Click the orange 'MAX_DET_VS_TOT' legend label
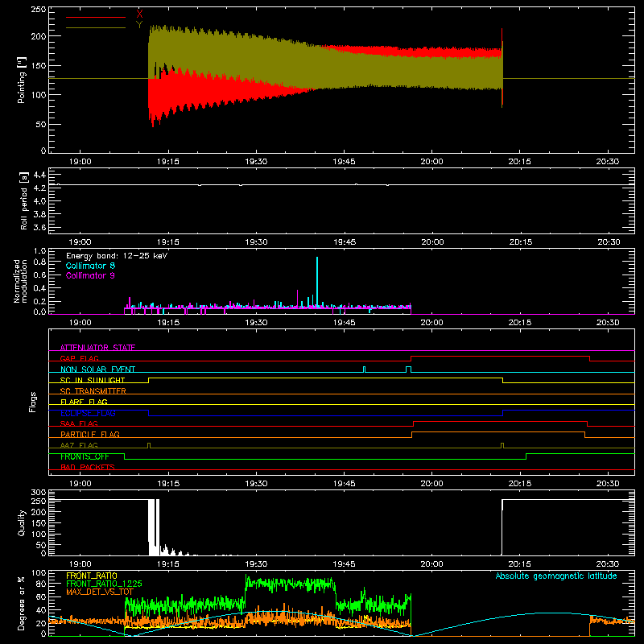 (x=100, y=592)
